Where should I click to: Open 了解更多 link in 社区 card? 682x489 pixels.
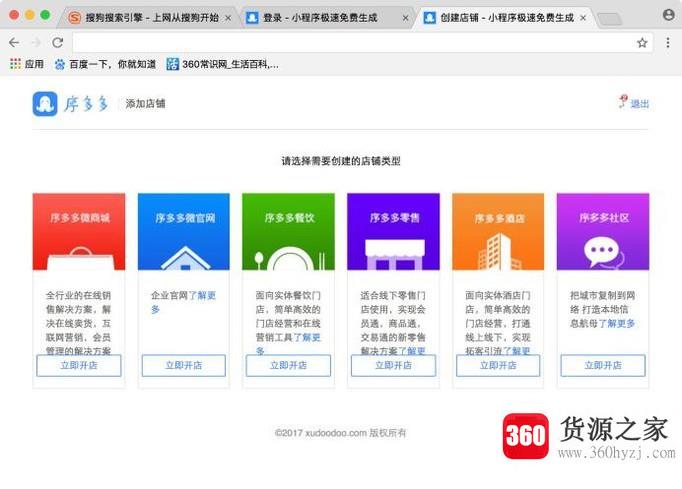(617, 323)
